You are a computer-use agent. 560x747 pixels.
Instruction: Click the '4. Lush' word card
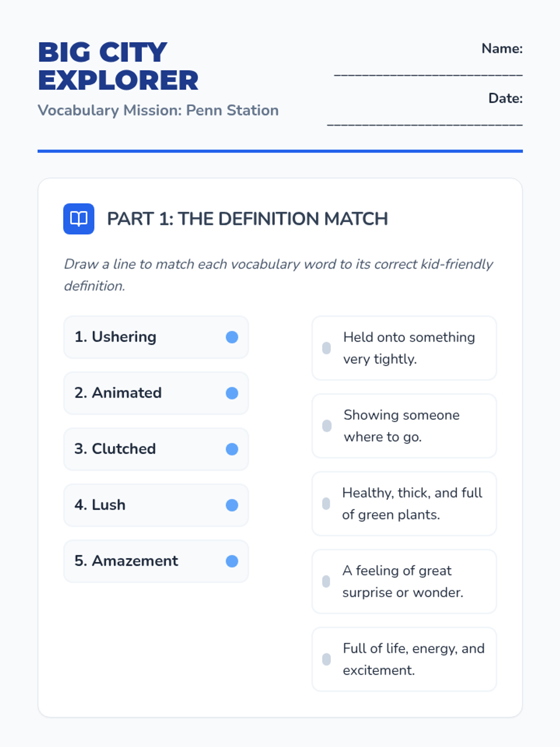140,505
